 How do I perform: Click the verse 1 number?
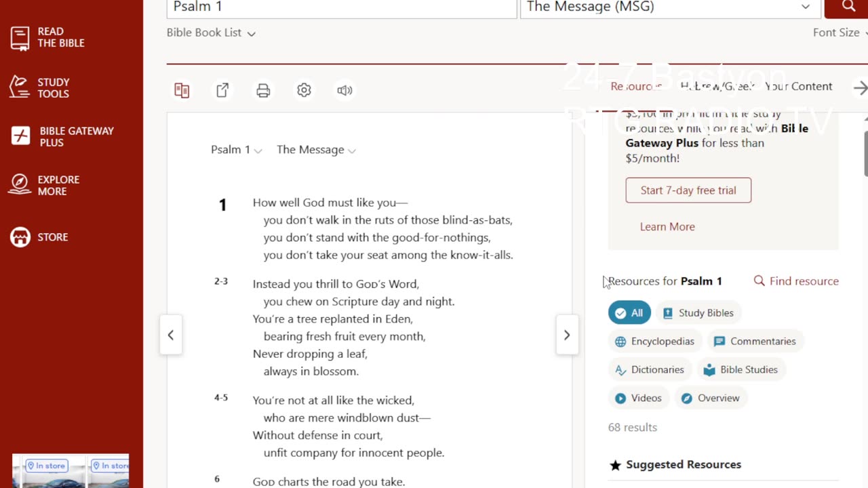click(x=222, y=205)
